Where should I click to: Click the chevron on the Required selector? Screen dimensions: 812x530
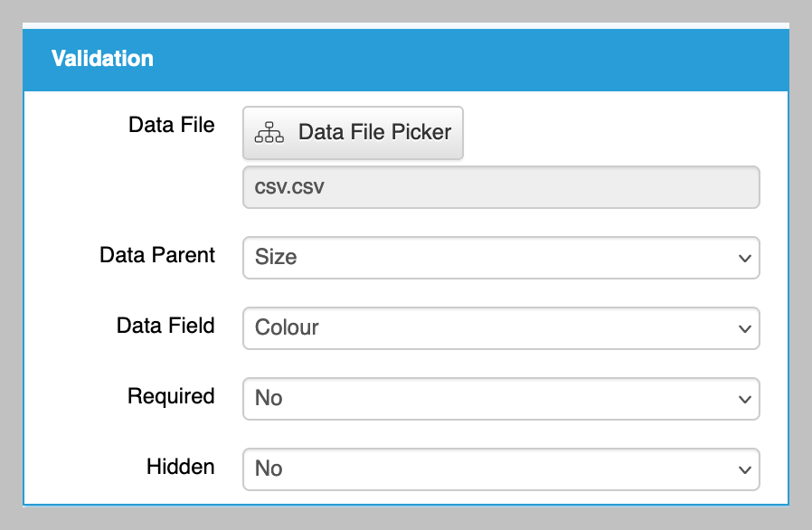744,399
